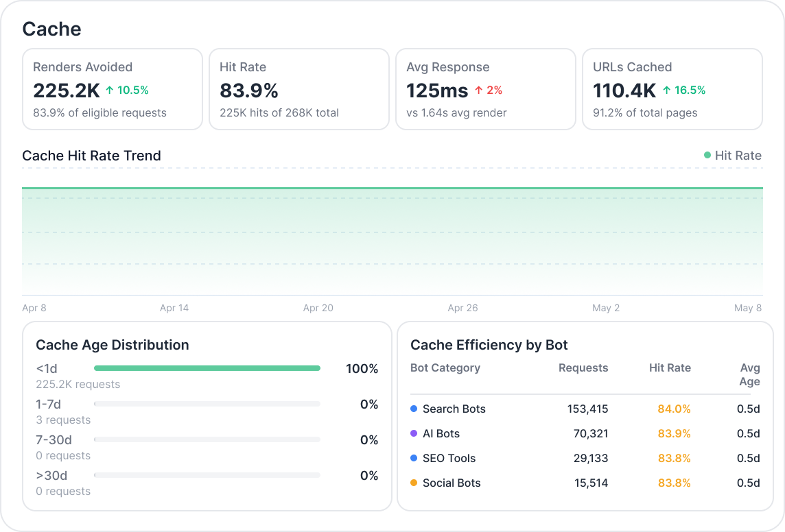Click the May 8 axis label
Viewport: 785px width, 532px height.
click(748, 308)
